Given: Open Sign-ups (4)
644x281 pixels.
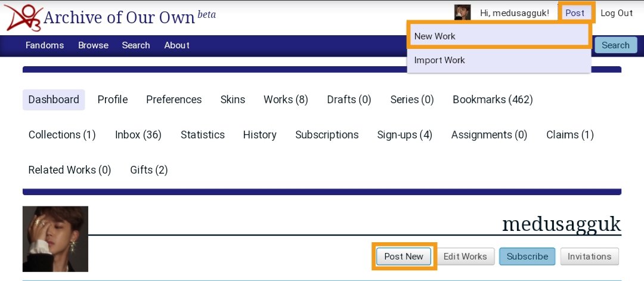Looking at the screenshot, I should point(404,135).
